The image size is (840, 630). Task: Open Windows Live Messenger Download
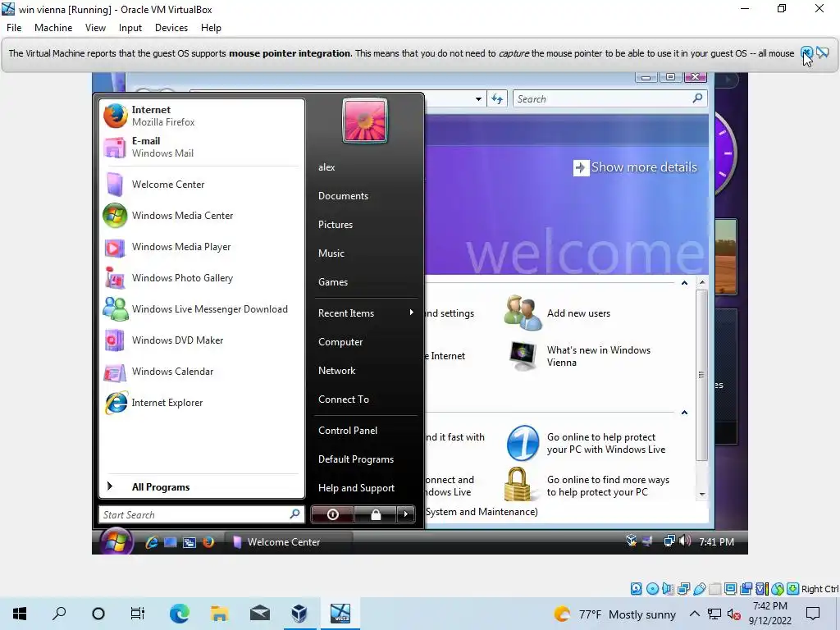click(x=202, y=309)
